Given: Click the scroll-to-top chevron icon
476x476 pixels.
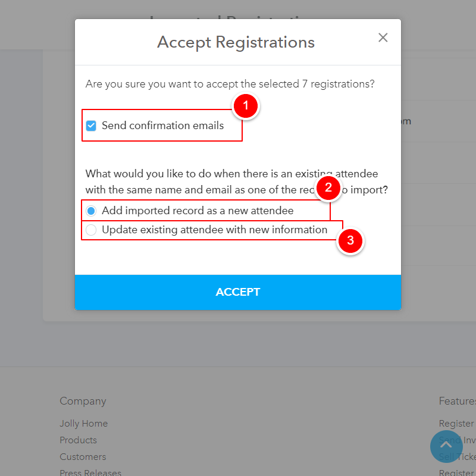Looking at the screenshot, I should (446, 446).
